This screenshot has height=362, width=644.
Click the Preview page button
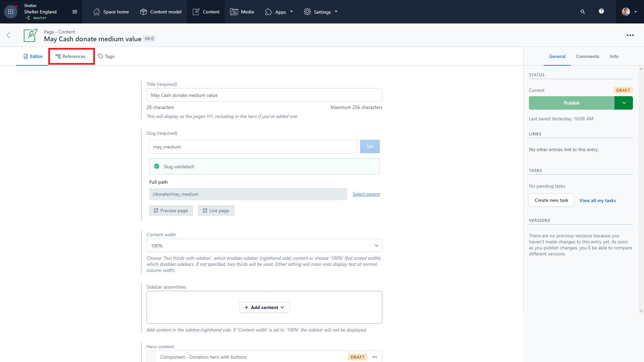(x=171, y=210)
